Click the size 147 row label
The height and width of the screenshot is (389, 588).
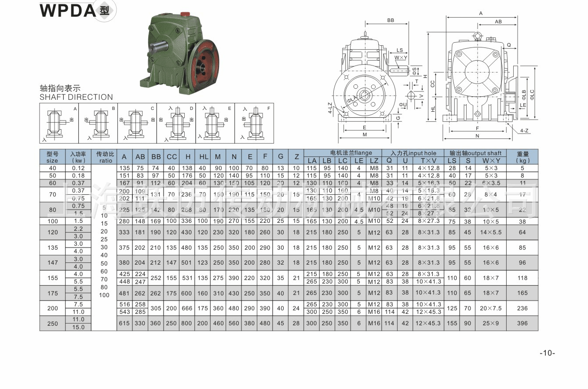pyautogui.click(x=52, y=262)
